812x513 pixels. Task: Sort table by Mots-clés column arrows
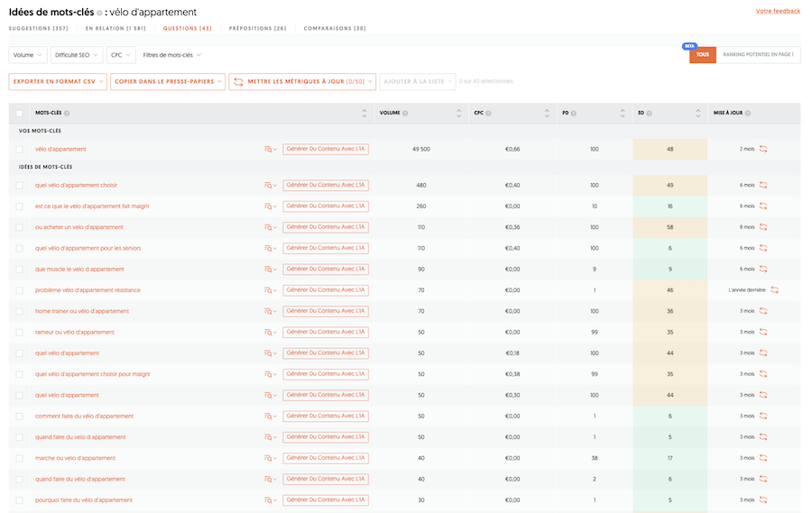(x=364, y=114)
